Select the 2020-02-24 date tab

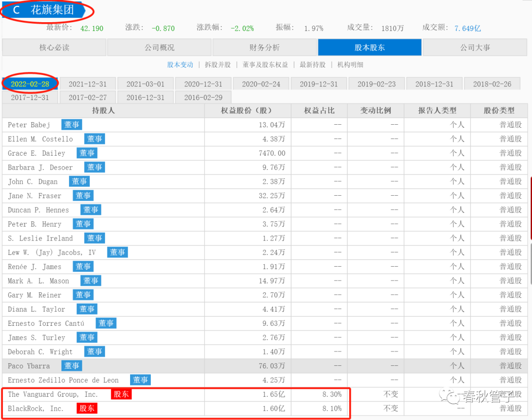click(261, 84)
